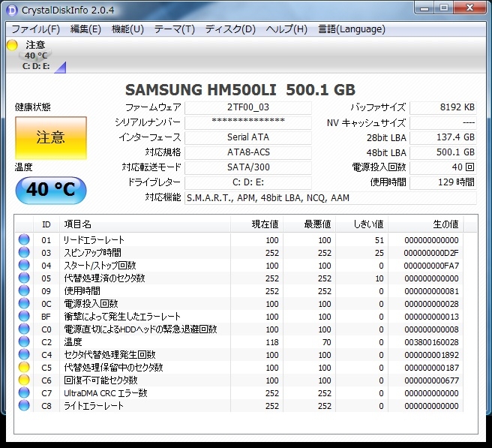
Task: Select the C: D: E: disk entry
Action: pos(36,66)
